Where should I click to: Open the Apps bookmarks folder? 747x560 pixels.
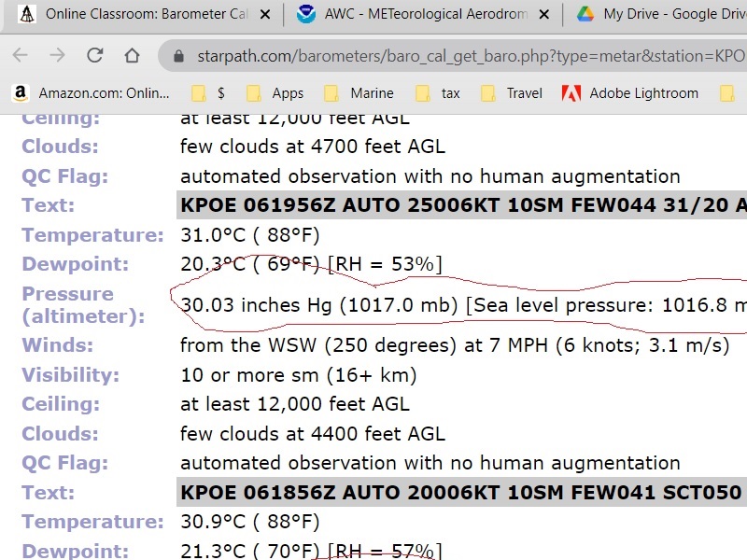275,92
